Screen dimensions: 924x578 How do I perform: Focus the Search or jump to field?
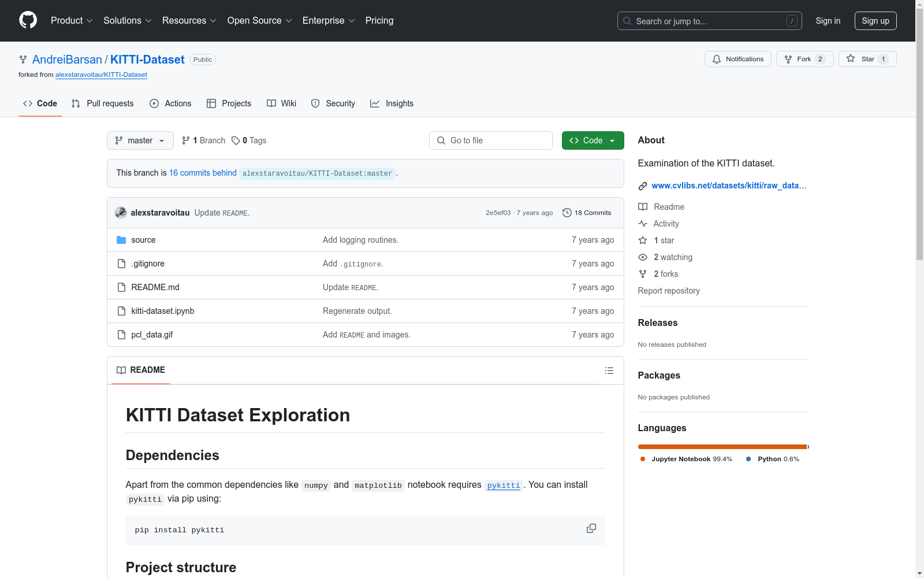(x=710, y=21)
